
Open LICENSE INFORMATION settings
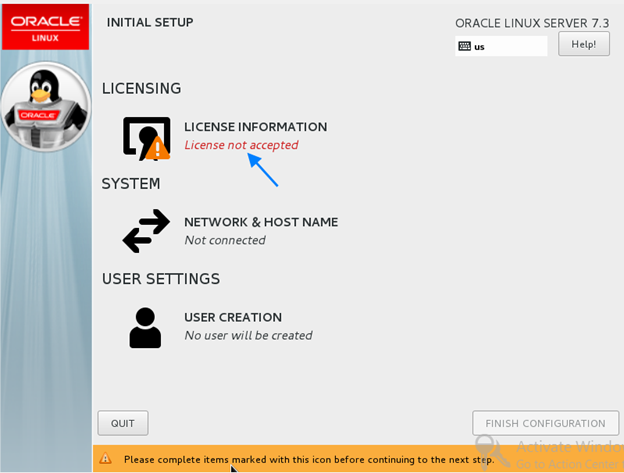[x=255, y=127]
